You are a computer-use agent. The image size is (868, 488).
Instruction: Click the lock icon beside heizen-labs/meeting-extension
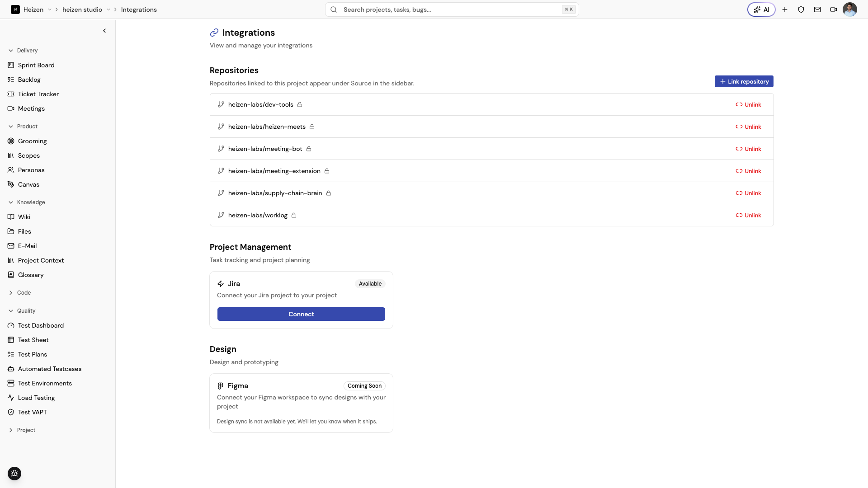click(x=327, y=171)
